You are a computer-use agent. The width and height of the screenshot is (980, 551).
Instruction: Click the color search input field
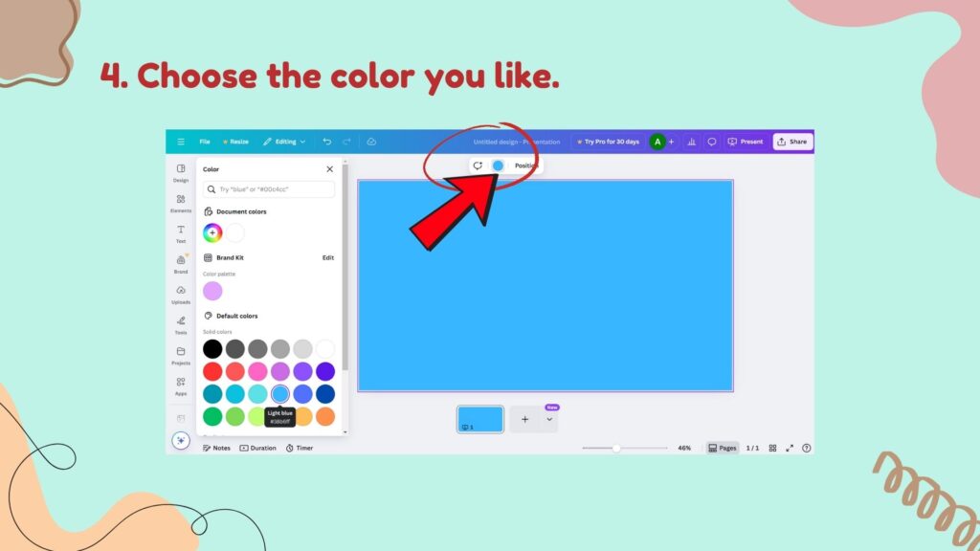coord(269,189)
